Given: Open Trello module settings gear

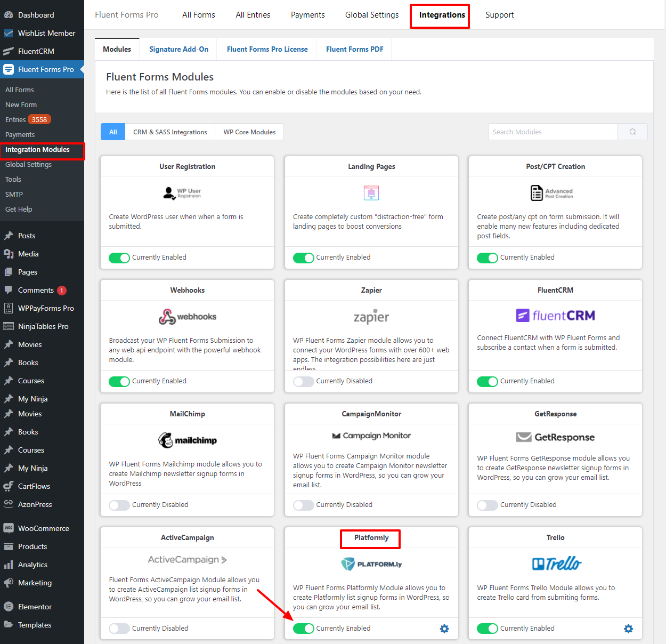Looking at the screenshot, I should coord(628,629).
